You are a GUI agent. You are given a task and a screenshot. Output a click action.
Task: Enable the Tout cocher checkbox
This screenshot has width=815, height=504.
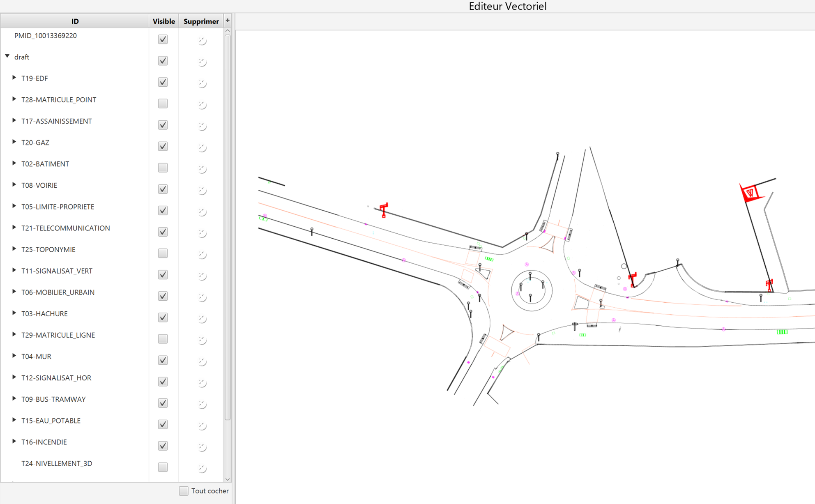[x=184, y=491]
